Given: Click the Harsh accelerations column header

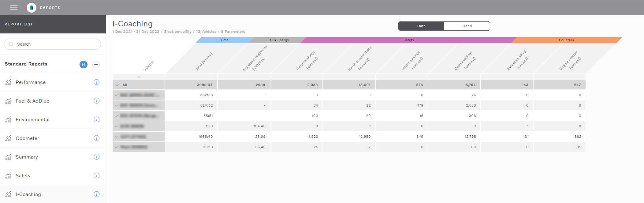Looking at the screenshot, I should click(x=360, y=58).
